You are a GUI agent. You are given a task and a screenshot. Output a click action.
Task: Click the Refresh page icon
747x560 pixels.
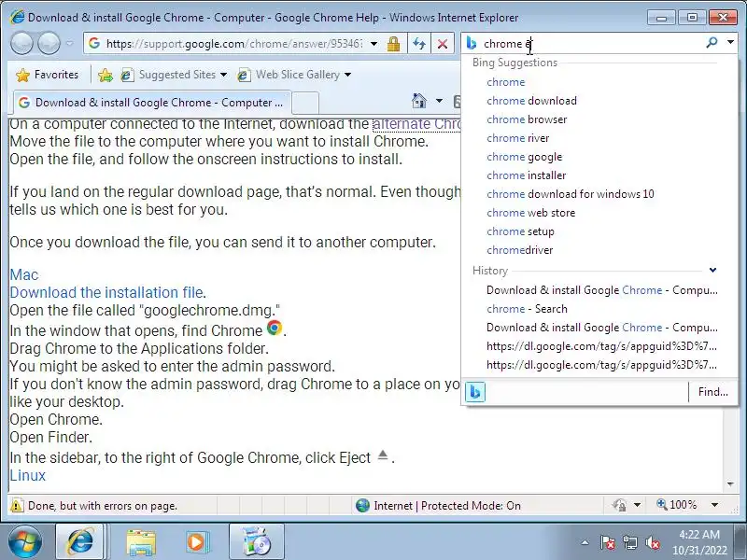click(x=419, y=44)
